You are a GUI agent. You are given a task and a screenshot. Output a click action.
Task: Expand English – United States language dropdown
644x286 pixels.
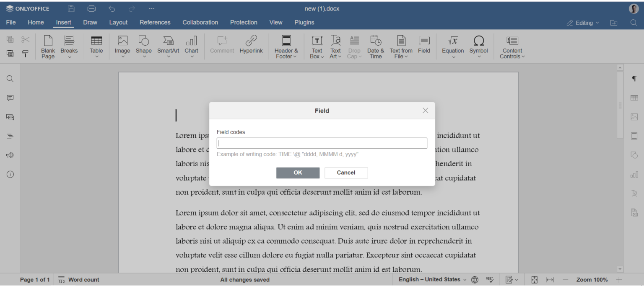432,280
